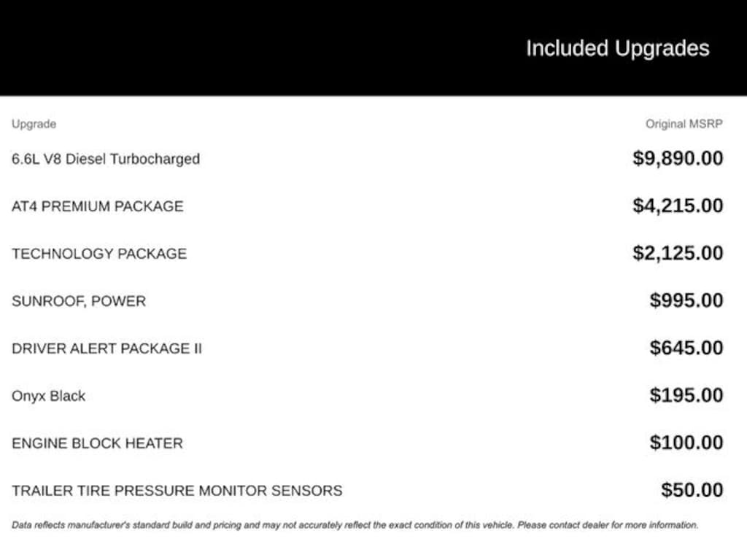Click the $195.00 price
The height and width of the screenshot is (560, 747).
(686, 395)
